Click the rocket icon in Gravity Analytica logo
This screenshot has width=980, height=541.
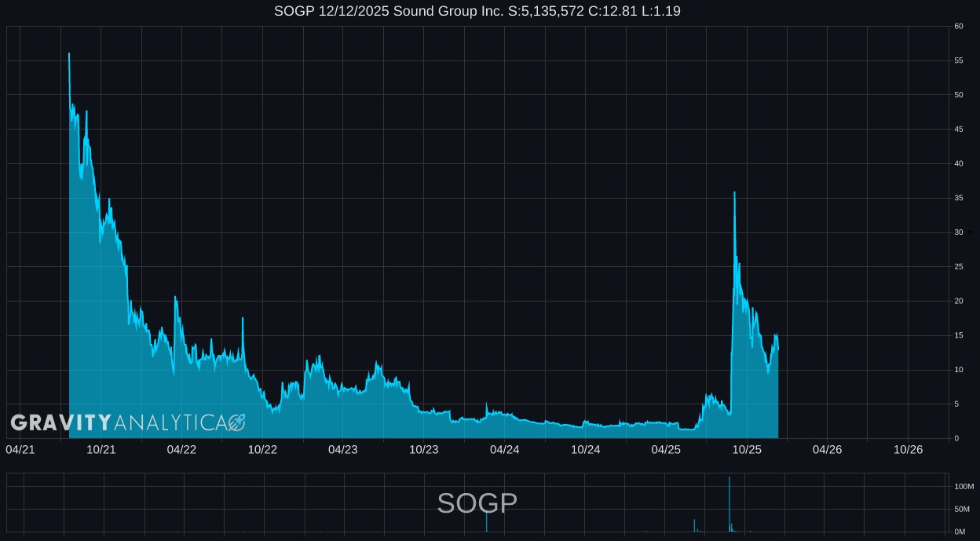point(237,423)
